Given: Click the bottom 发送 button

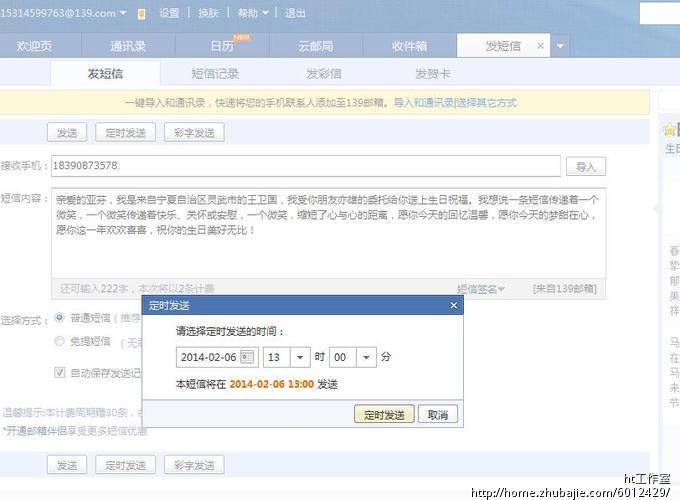Looking at the screenshot, I should click(x=67, y=465).
